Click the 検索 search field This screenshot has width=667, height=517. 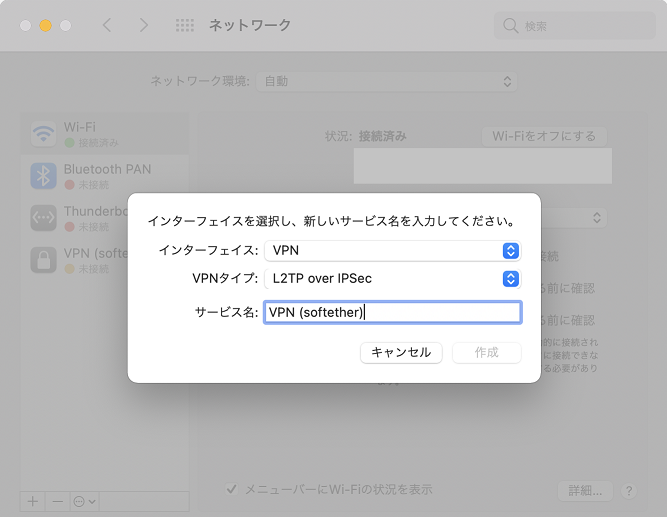coord(575,26)
